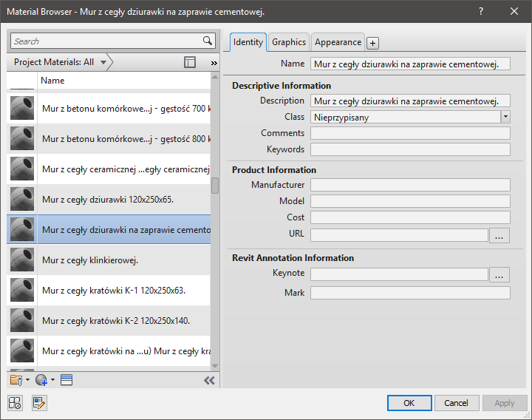Click thumbnail of Mur z cegły ceramicznej
This screenshot has height=420, width=532.
coord(22,169)
